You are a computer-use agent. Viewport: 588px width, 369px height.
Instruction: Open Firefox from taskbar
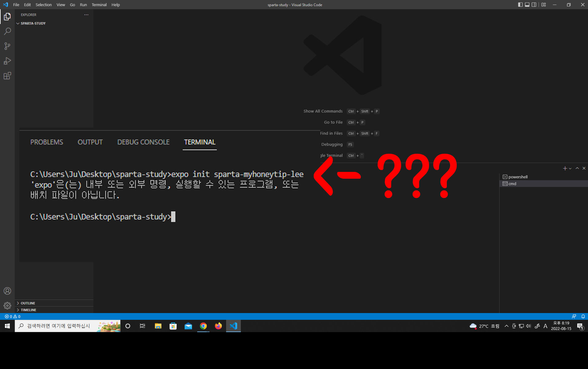[218, 326]
